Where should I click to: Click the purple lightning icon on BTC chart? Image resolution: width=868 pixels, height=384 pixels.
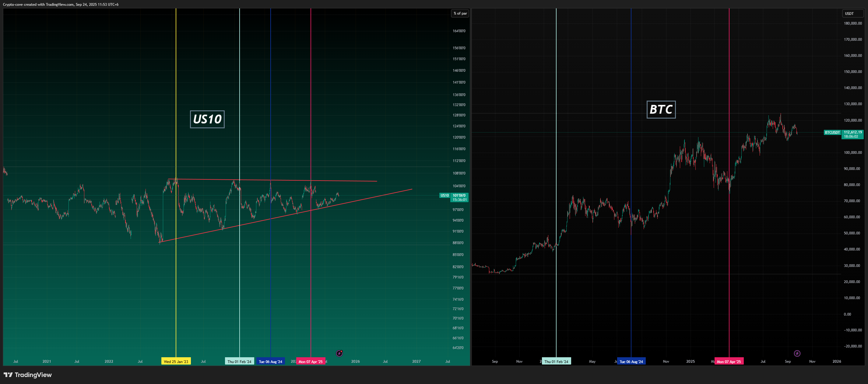click(x=797, y=353)
